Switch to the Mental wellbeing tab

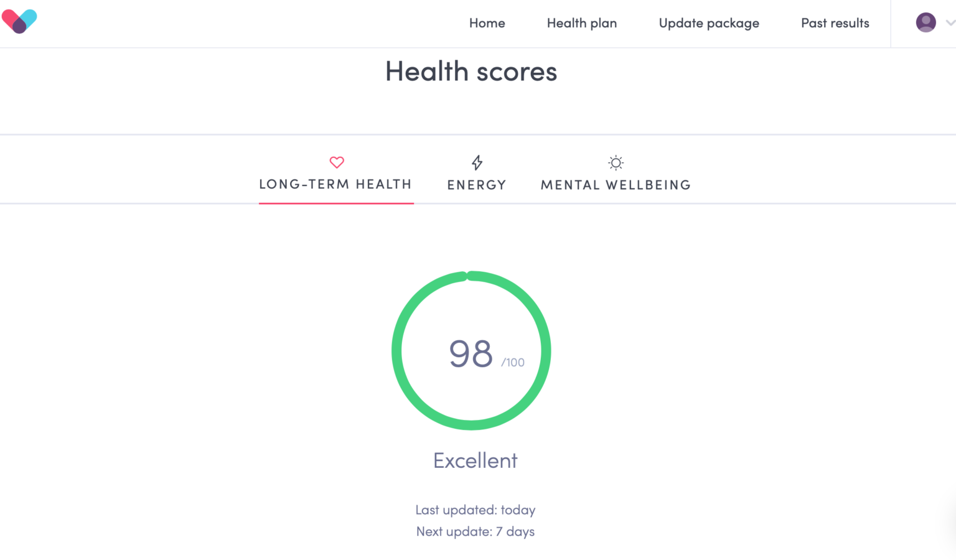pos(615,184)
